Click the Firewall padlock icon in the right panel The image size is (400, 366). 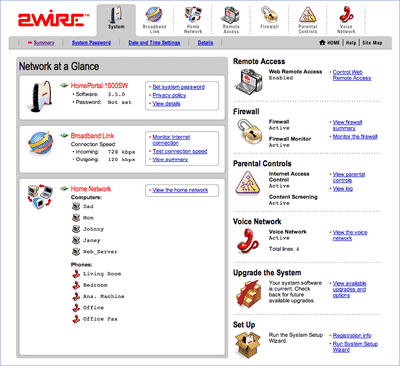coord(250,132)
